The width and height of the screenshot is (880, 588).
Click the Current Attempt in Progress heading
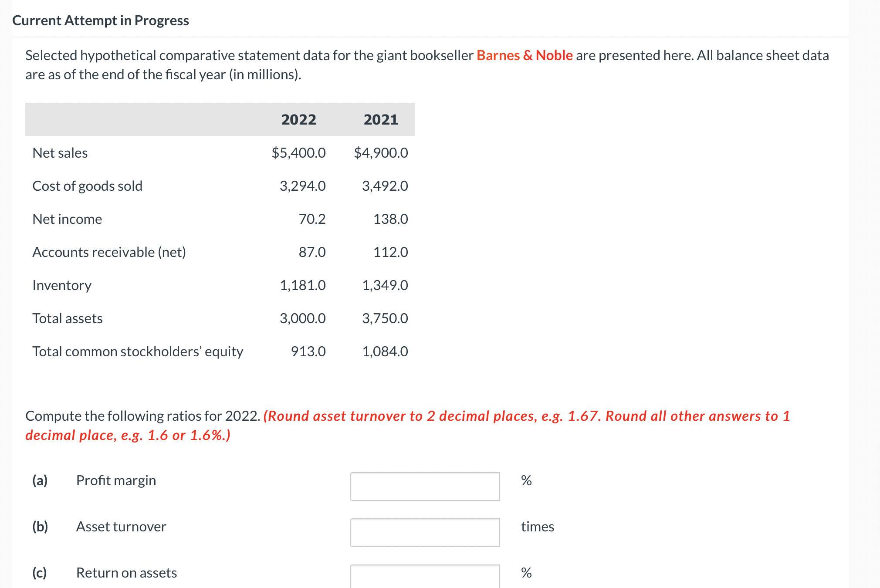click(101, 20)
